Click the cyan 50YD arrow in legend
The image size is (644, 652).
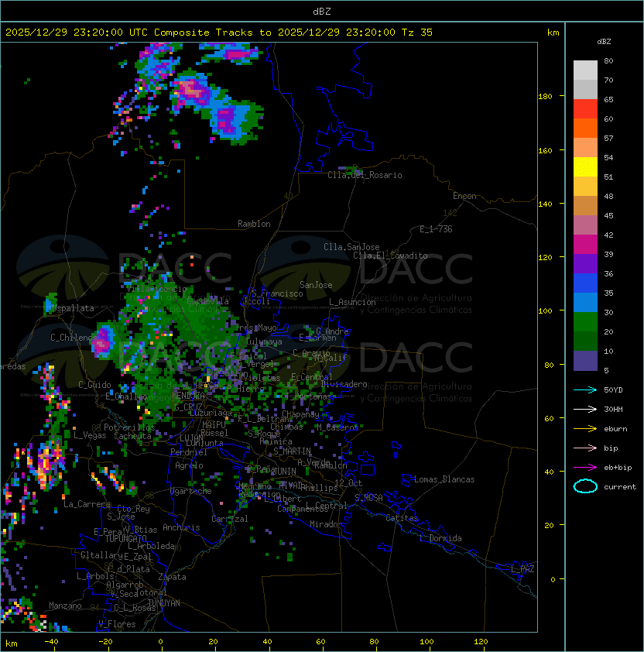pos(585,390)
